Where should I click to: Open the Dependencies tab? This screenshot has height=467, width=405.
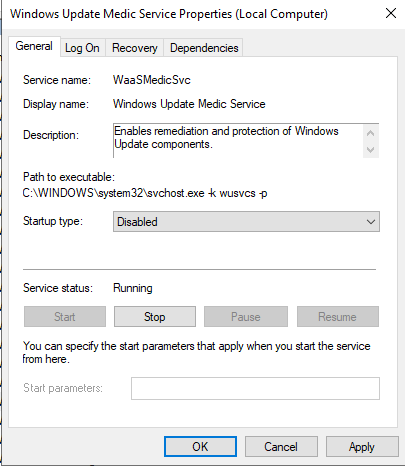coord(204,48)
